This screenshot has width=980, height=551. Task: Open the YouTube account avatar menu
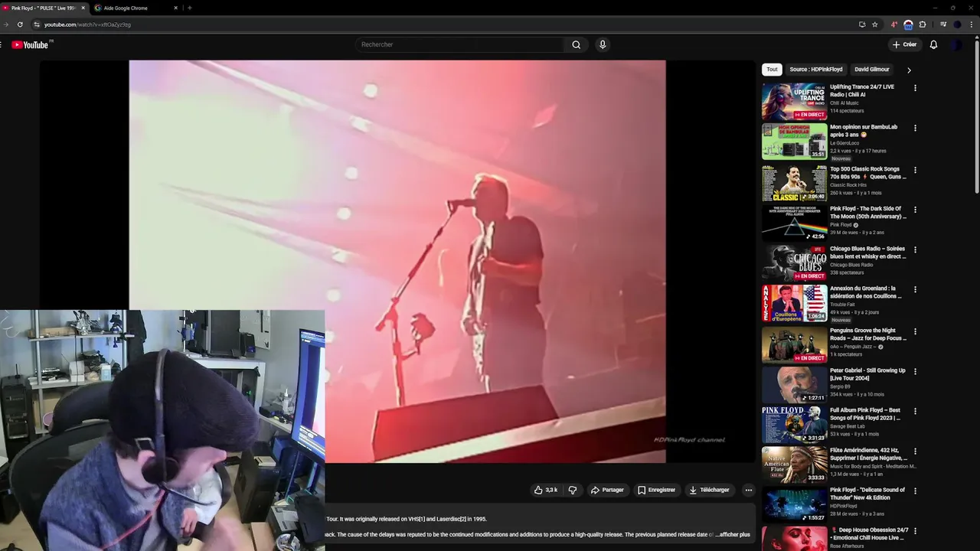956,44
